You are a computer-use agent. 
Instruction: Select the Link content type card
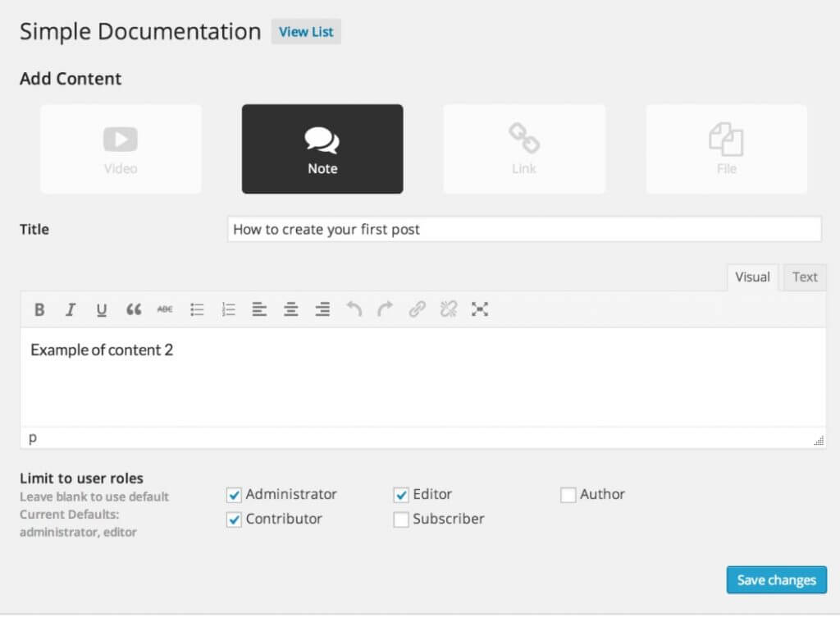click(524, 149)
